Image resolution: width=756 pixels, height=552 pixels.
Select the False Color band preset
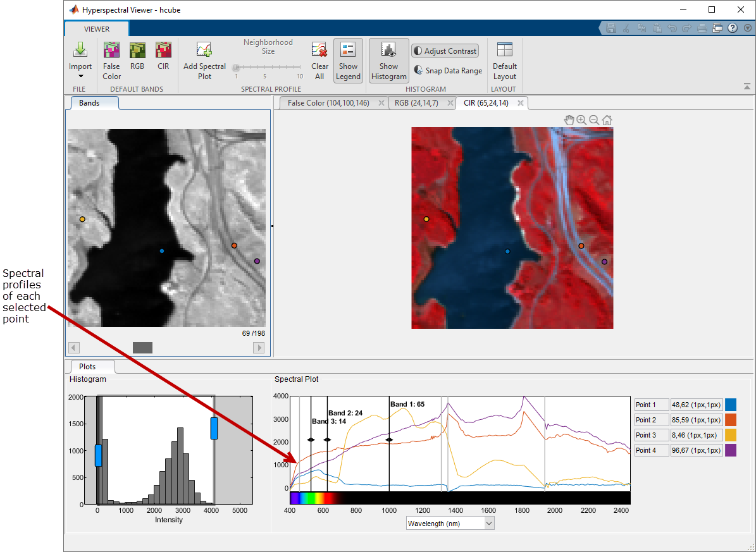[111, 51]
